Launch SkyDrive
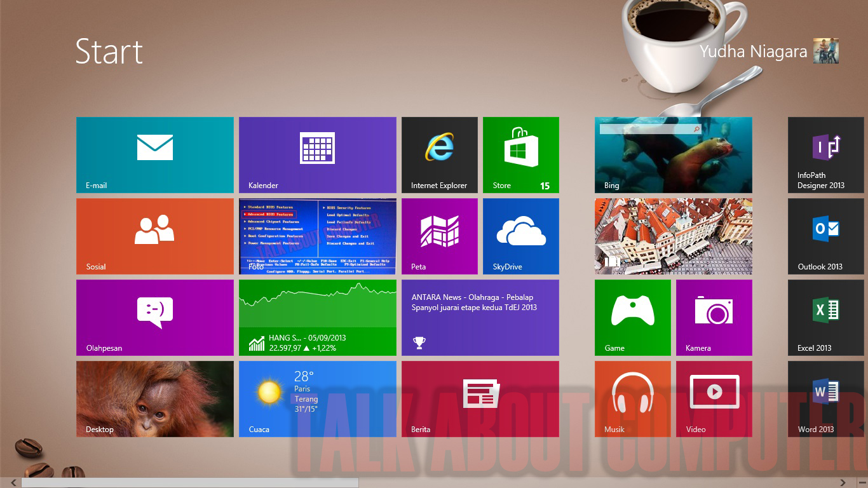Screen dimensions: 868x488 520,236
